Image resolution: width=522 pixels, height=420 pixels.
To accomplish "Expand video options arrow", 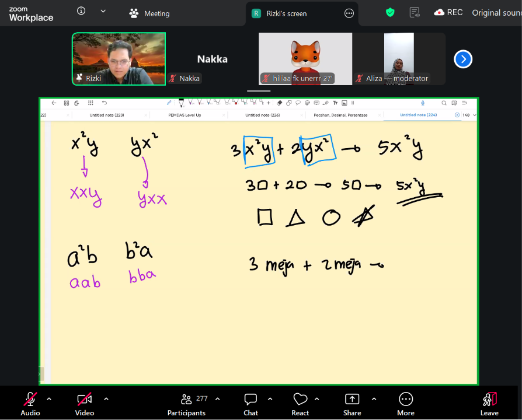I will pyautogui.click(x=106, y=399).
